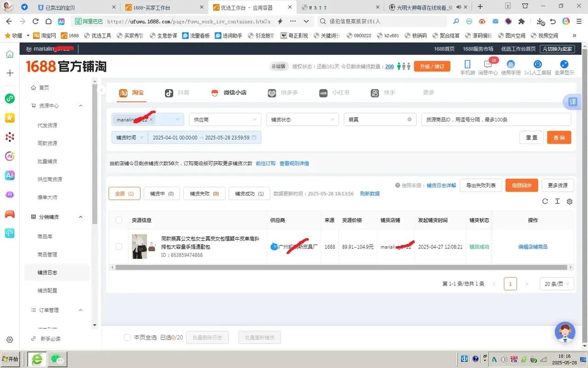Open the shop account selector dropdown

(x=148, y=120)
